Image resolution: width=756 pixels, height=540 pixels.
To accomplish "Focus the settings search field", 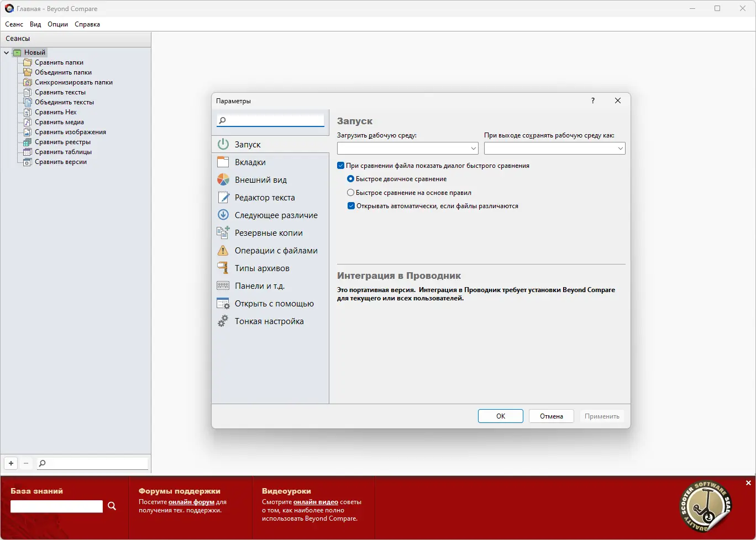I will click(270, 120).
